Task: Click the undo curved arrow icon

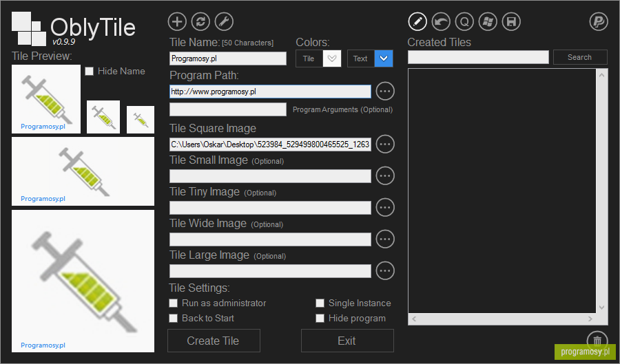Action: point(441,21)
